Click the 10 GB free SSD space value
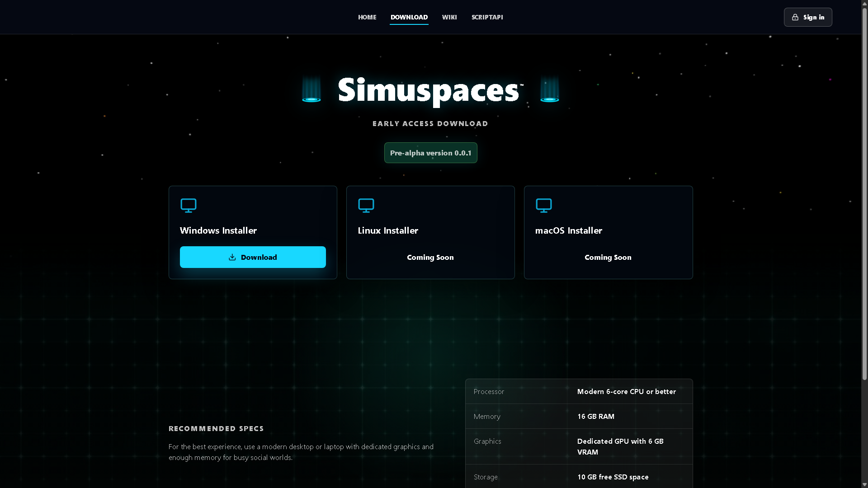Screen dimensions: 868x488 [x=613, y=477]
